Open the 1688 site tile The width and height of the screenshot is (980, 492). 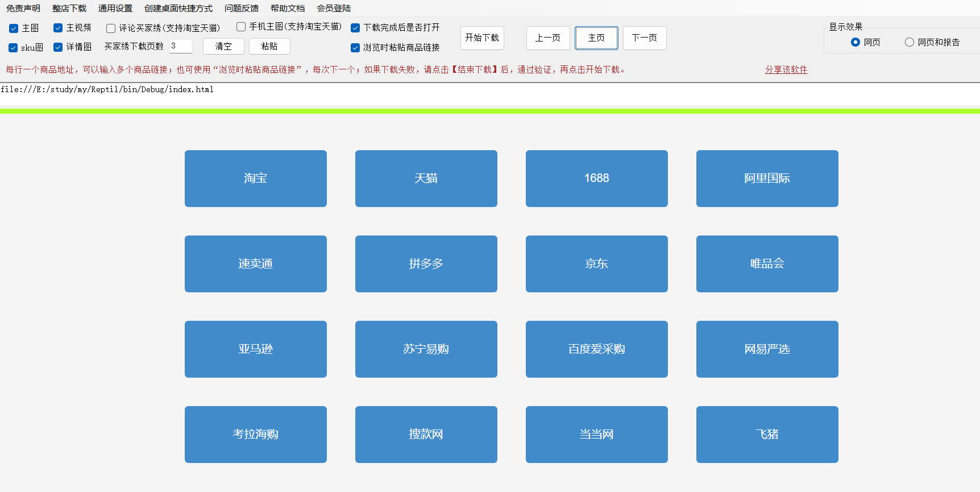597,179
